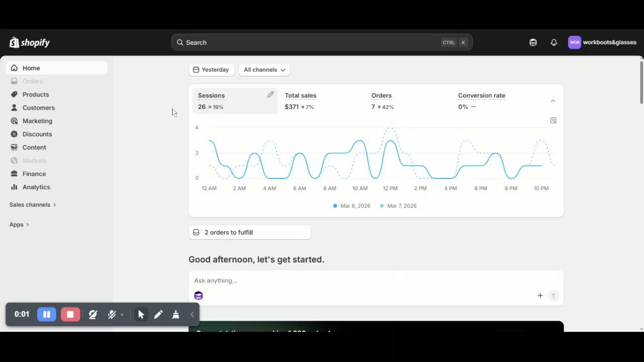Go to Home in sidebar
This screenshot has width=644, height=362.
[56, 68]
